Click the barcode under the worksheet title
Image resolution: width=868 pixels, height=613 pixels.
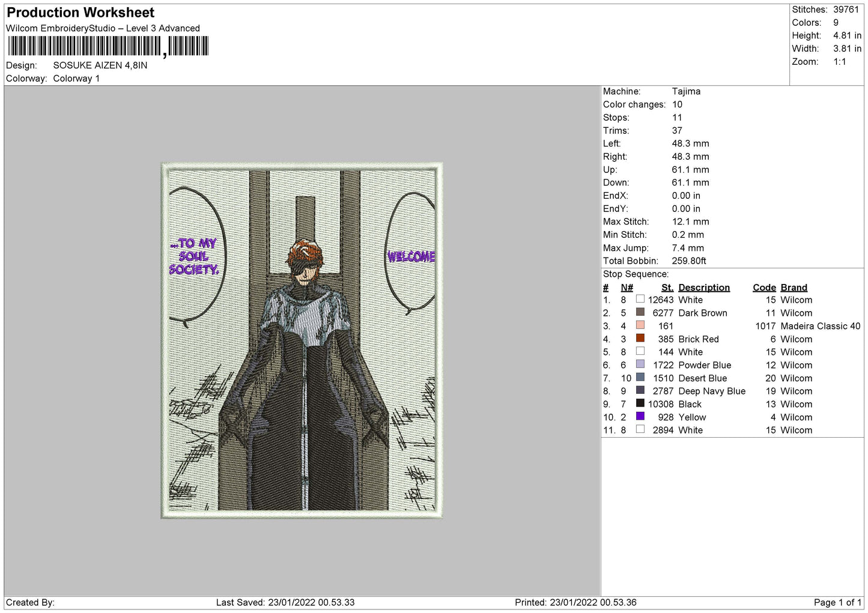tap(108, 46)
